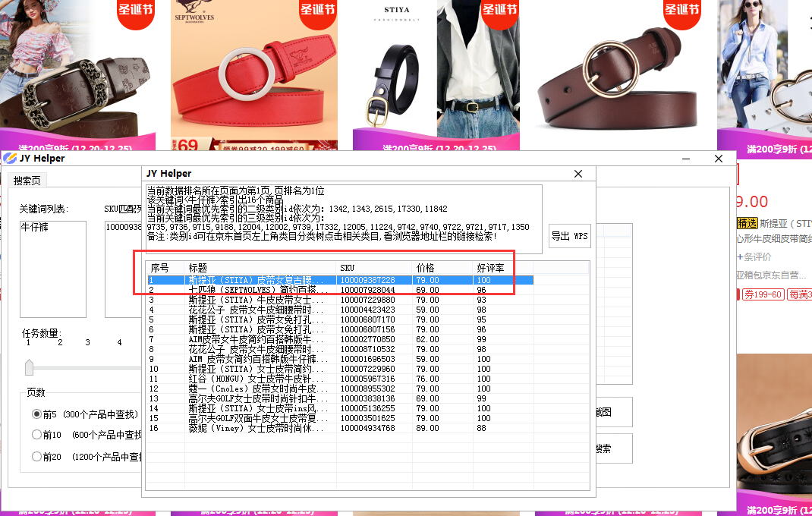Close the inner JY Helper results dialog
This screenshot has height=516, width=812.
click(578, 174)
